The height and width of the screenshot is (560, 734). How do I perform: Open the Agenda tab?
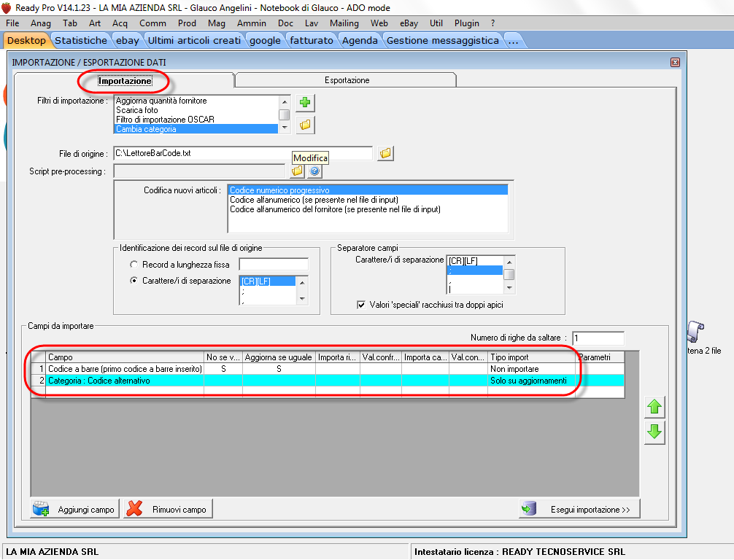(360, 41)
